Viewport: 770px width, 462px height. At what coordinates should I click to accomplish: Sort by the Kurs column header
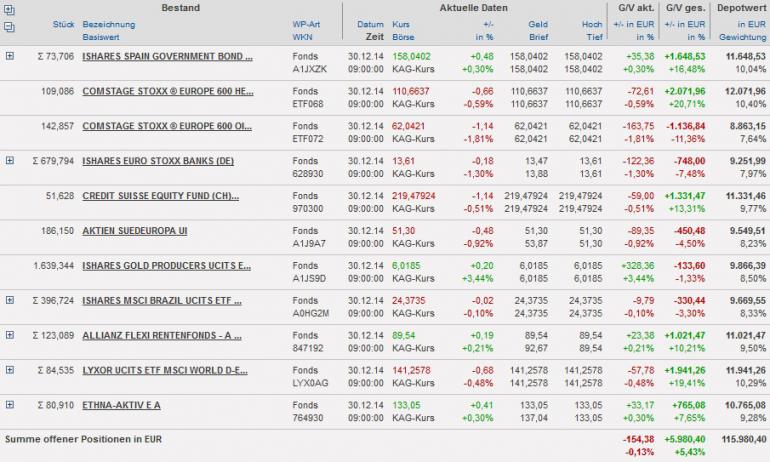(400, 22)
